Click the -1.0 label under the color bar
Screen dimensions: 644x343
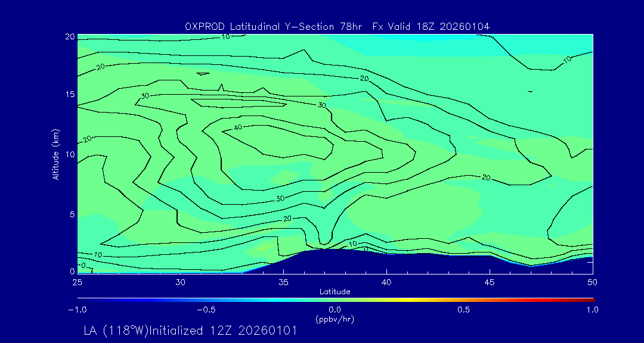(77, 310)
